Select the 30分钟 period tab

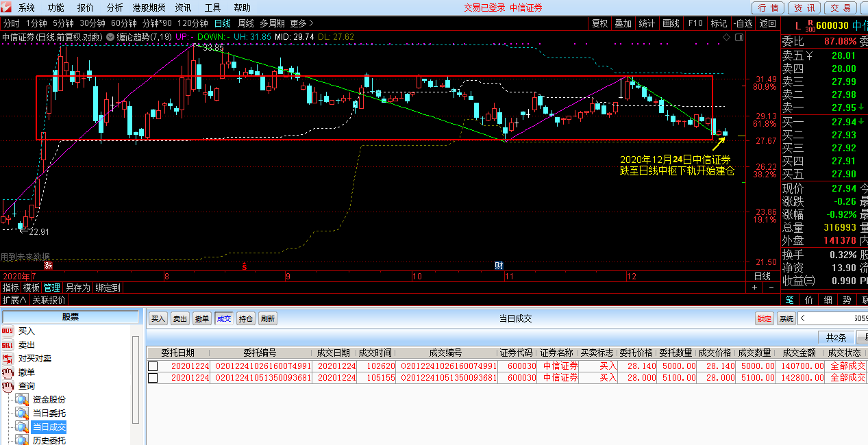(x=93, y=23)
